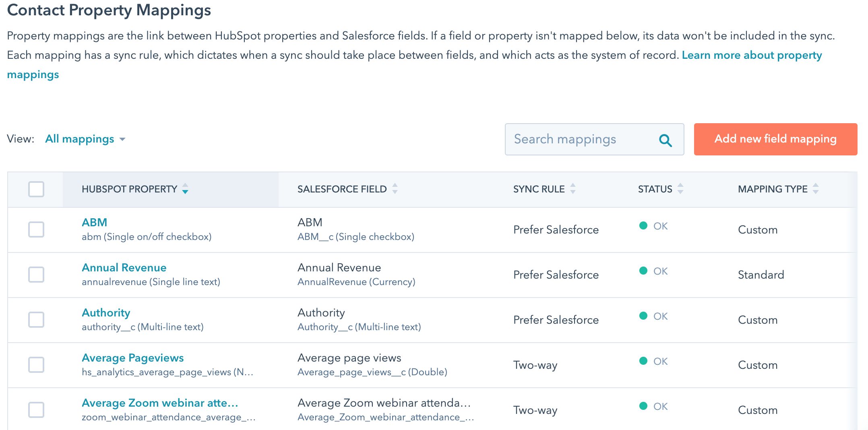The width and height of the screenshot is (868, 430).
Task: Click green OK status dot for ABM
Action: [643, 226]
